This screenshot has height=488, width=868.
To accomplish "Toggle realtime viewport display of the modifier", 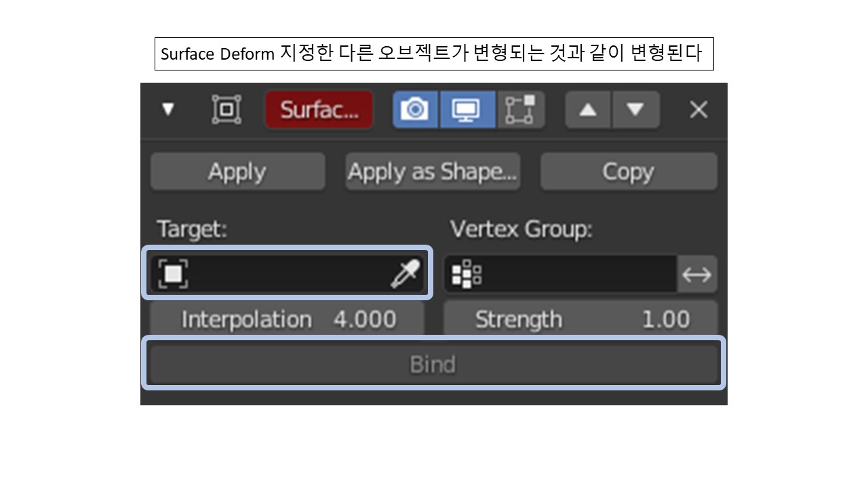I will [x=468, y=109].
